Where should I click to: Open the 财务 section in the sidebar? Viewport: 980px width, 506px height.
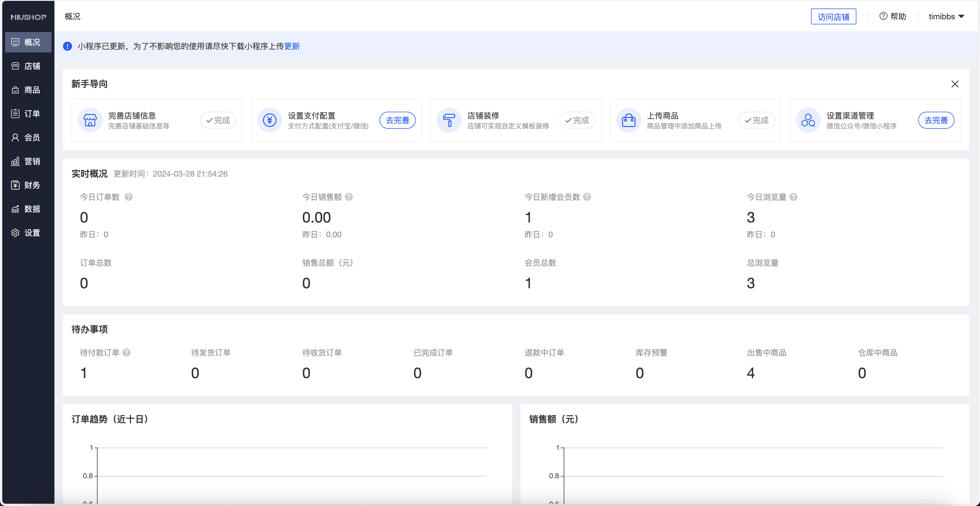click(x=28, y=185)
